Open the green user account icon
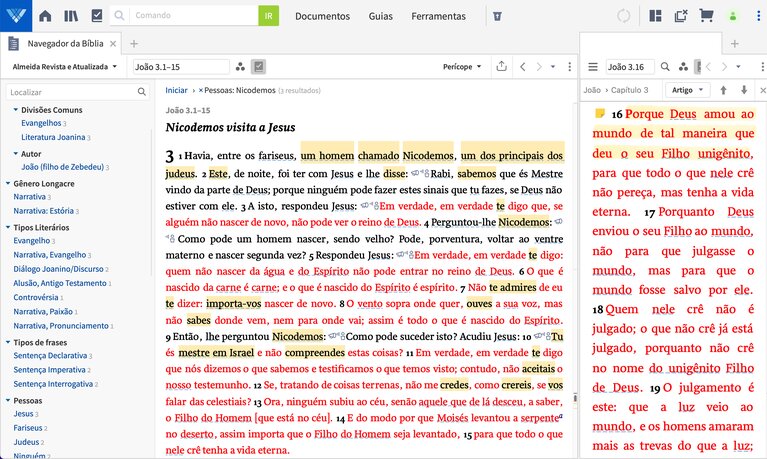Screen dimensions: 767x459 [x=733, y=16]
